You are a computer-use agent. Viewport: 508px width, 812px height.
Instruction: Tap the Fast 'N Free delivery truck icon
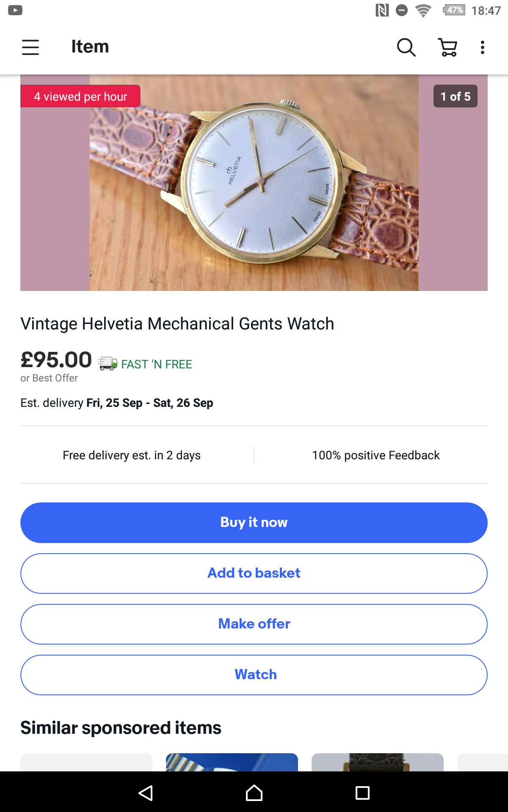(x=108, y=363)
